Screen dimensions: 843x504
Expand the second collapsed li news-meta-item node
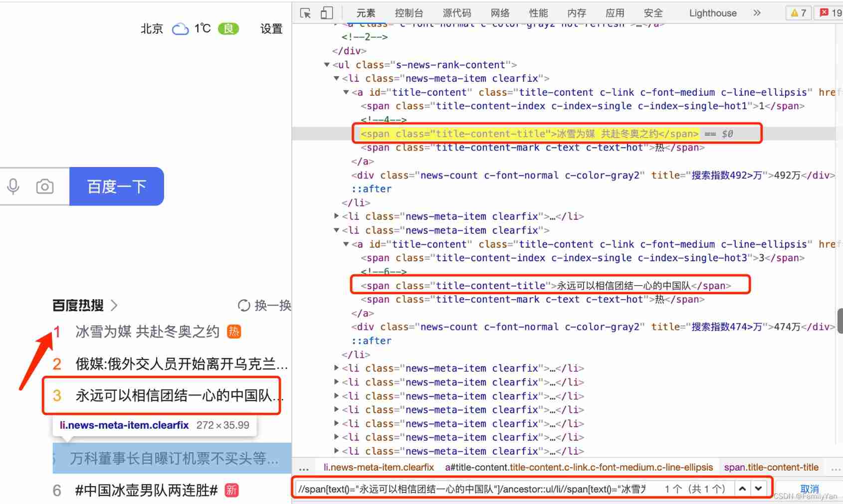tap(336, 216)
